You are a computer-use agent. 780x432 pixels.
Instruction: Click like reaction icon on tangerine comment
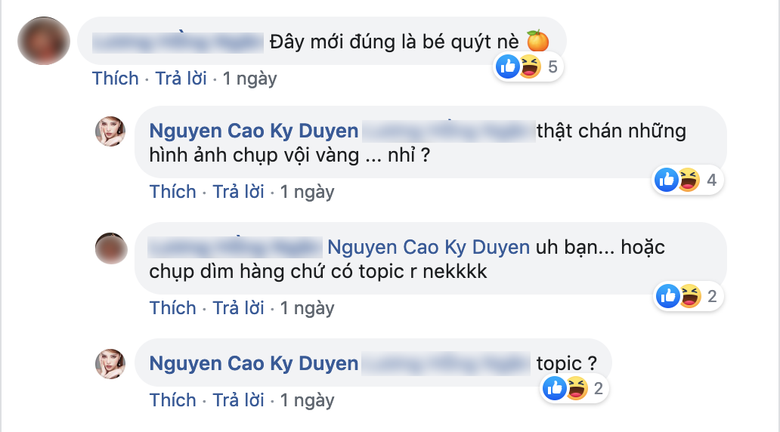508,67
